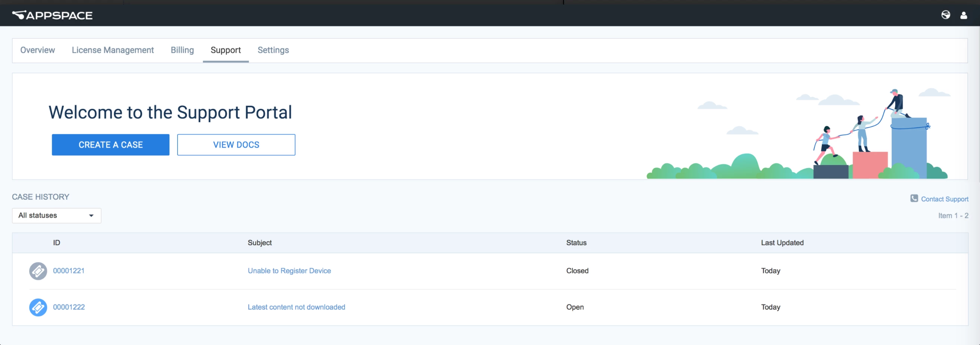980x345 pixels.
Task: Open the user profile icon
Action: click(x=964, y=15)
